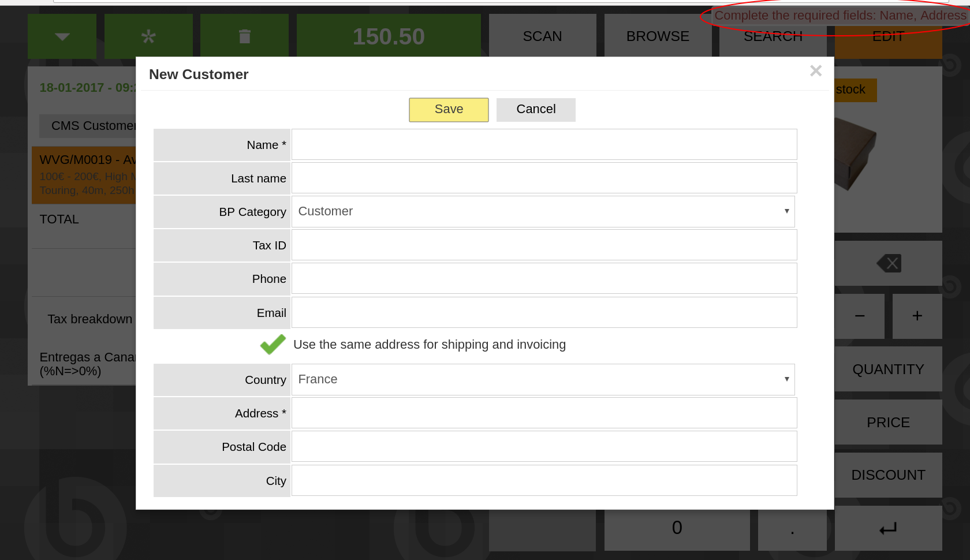Focus the Last name input field

(x=544, y=178)
